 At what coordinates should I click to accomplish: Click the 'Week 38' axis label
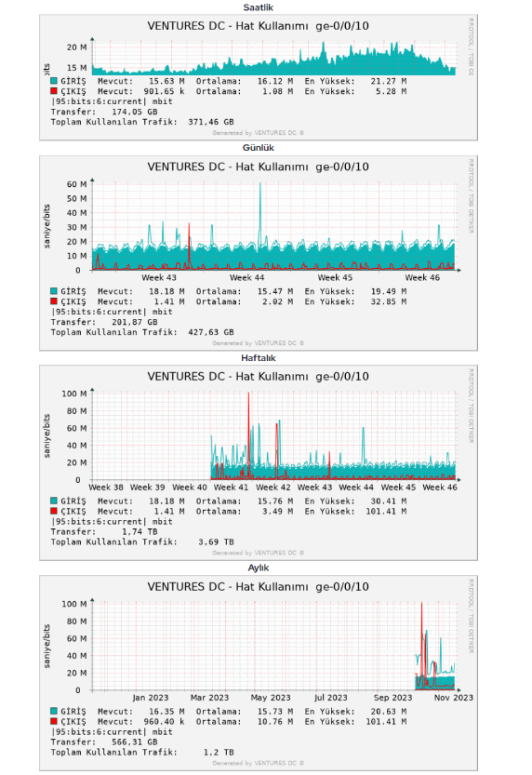(x=106, y=488)
